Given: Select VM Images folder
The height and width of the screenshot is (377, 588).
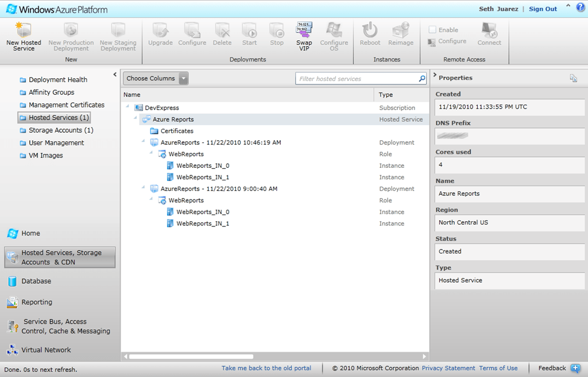Looking at the screenshot, I should 41,156.
